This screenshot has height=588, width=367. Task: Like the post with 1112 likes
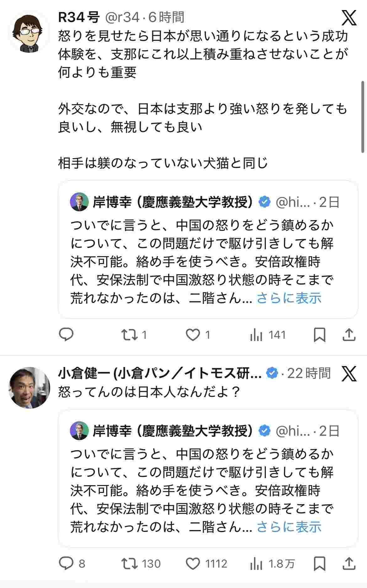[x=193, y=564]
